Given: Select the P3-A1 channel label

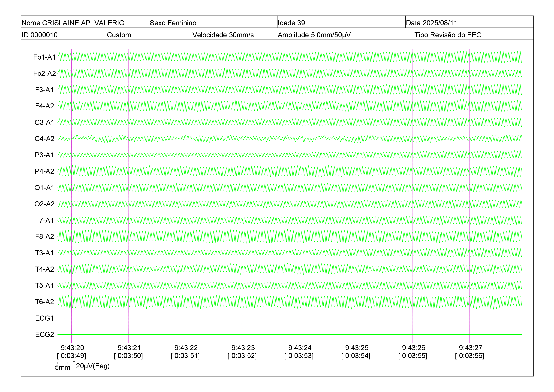Looking at the screenshot, I should 44,155.
